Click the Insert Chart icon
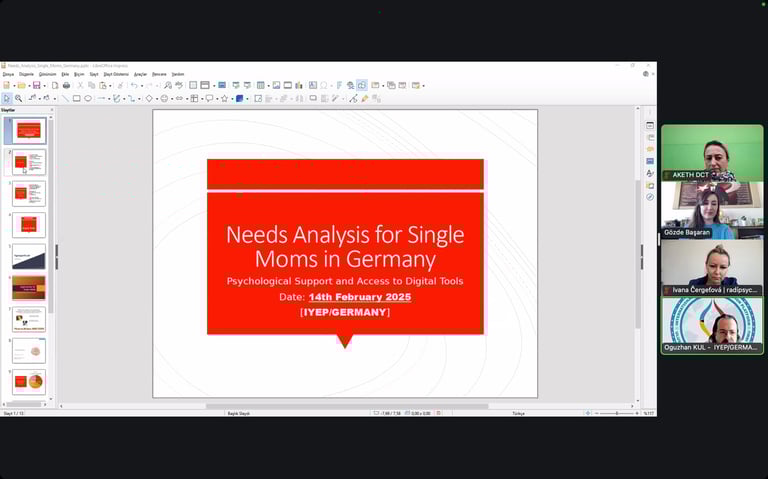This screenshot has height=479, width=768. tap(299, 86)
